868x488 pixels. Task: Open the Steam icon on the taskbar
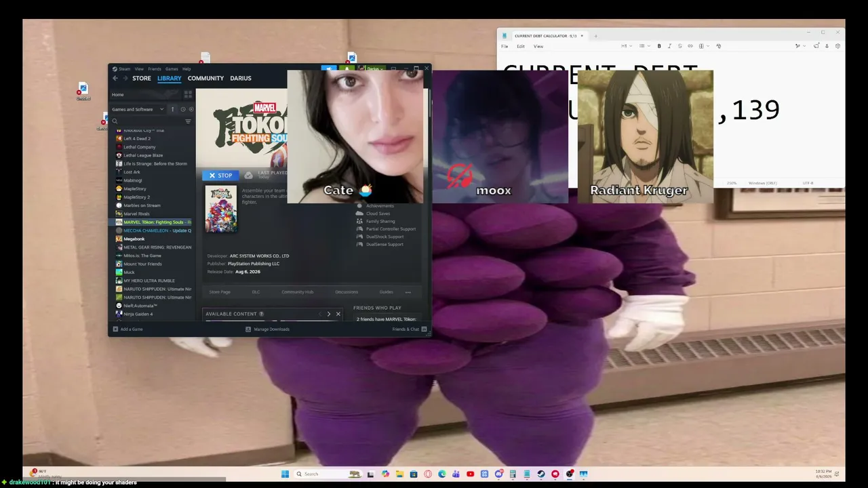[540, 474]
